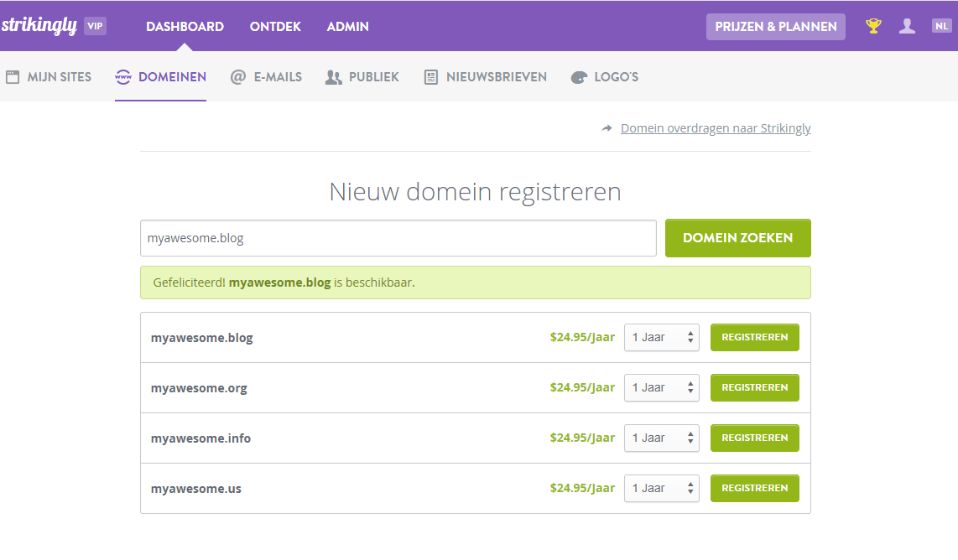Register the myawesome.us domain
This screenshot has width=958, height=560.
click(754, 488)
